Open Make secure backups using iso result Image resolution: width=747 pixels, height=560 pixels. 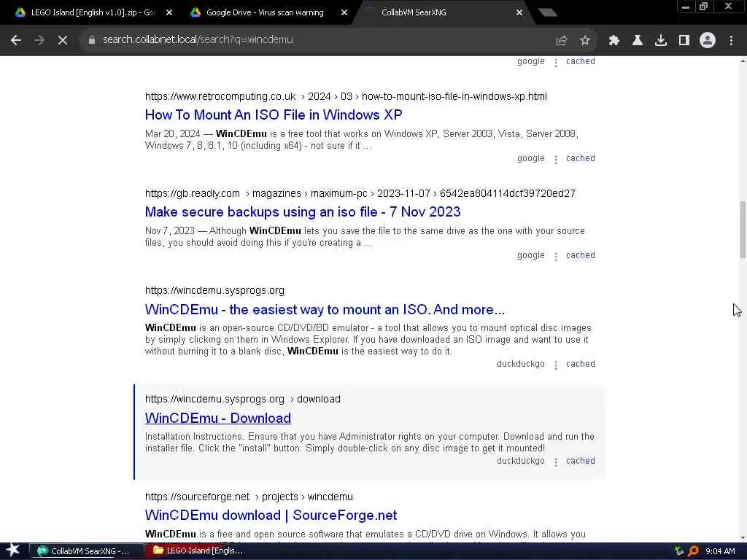click(303, 212)
